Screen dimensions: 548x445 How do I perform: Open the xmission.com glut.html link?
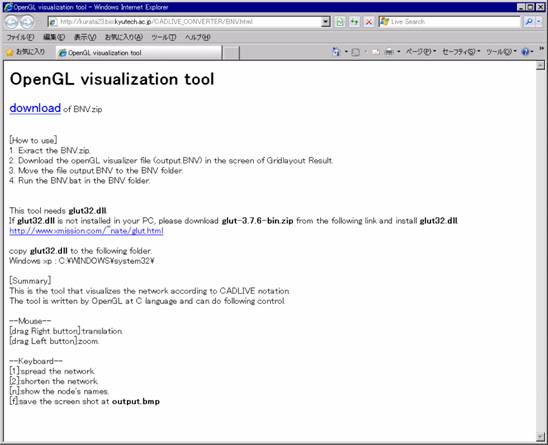[x=86, y=231]
